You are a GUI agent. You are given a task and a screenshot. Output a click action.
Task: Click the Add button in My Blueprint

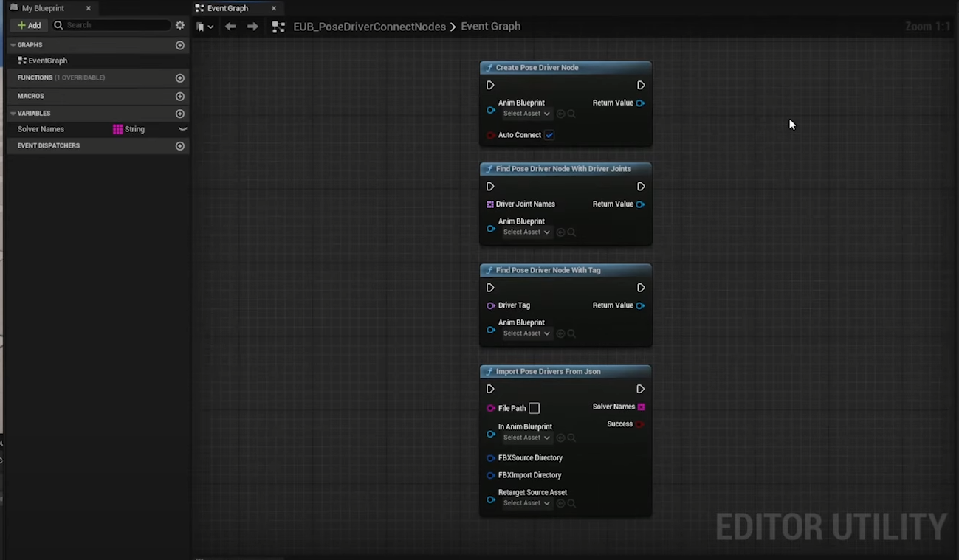[30, 25]
